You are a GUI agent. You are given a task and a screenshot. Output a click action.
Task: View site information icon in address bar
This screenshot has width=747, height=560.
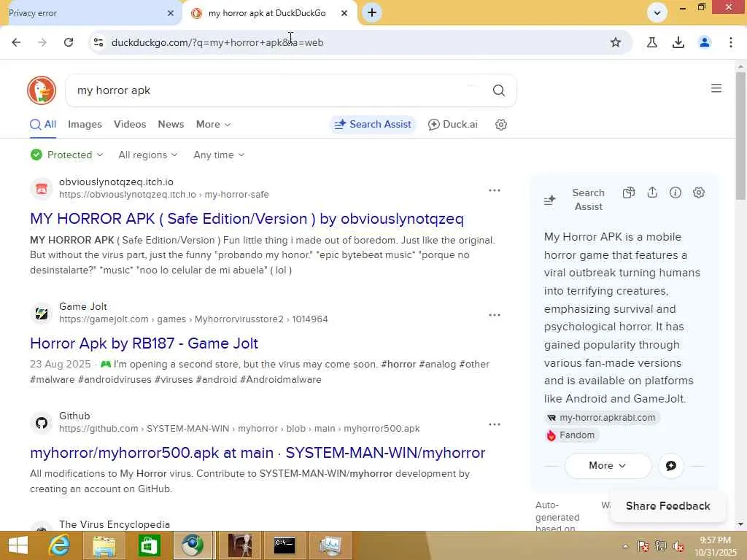pyautogui.click(x=98, y=42)
